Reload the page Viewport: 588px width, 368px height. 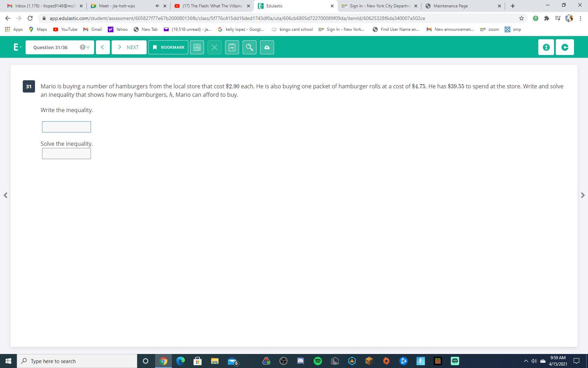pyautogui.click(x=30, y=18)
